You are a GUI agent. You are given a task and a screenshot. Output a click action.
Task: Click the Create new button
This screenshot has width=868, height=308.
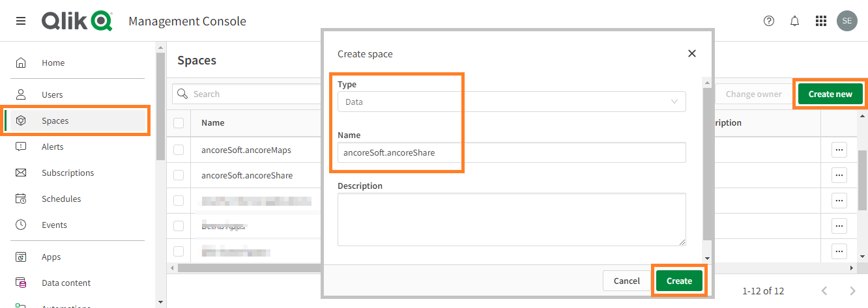coord(830,94)
